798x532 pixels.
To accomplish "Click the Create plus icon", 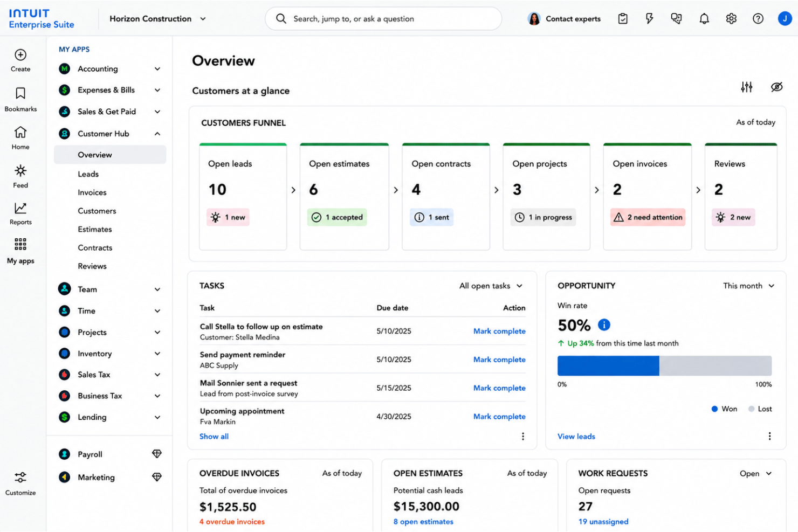I will click(20, 55).
